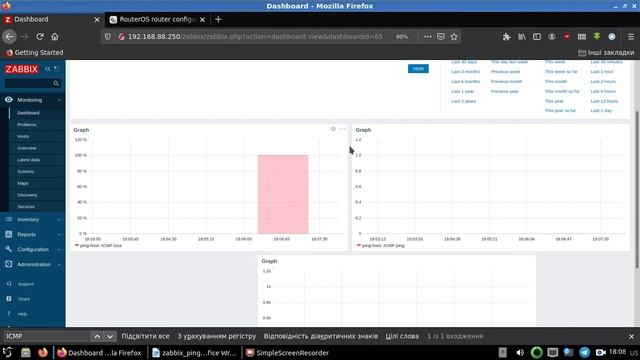The width and height of the screenshot is (640, 360).
Task: Expand the Administration menu section
Action: point(32,264)
